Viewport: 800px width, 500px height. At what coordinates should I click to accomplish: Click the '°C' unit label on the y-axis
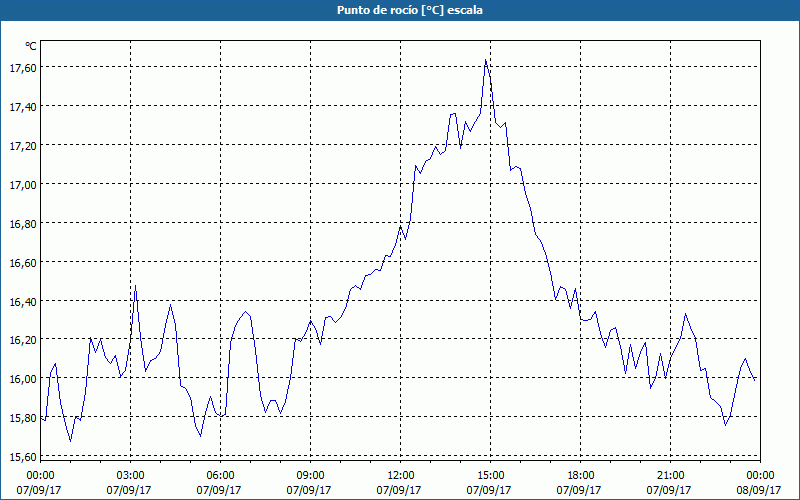click(x=31, y=46)
